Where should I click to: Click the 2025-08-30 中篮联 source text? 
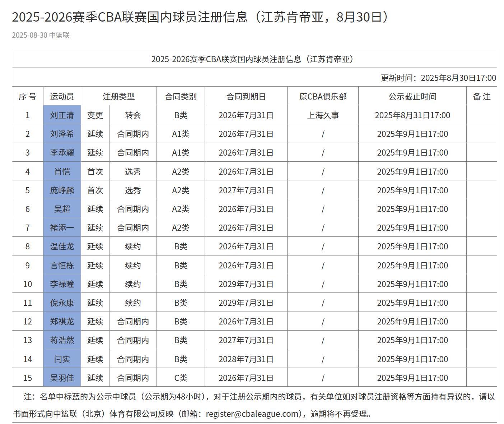(41, 36)
